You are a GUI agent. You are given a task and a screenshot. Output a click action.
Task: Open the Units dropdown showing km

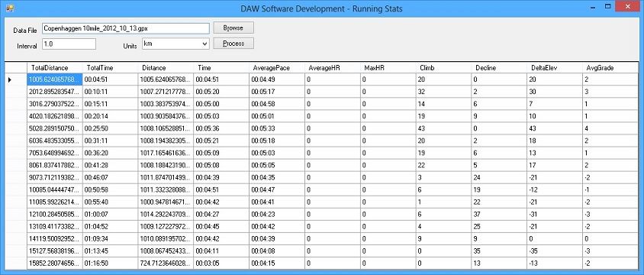[175, 44]
